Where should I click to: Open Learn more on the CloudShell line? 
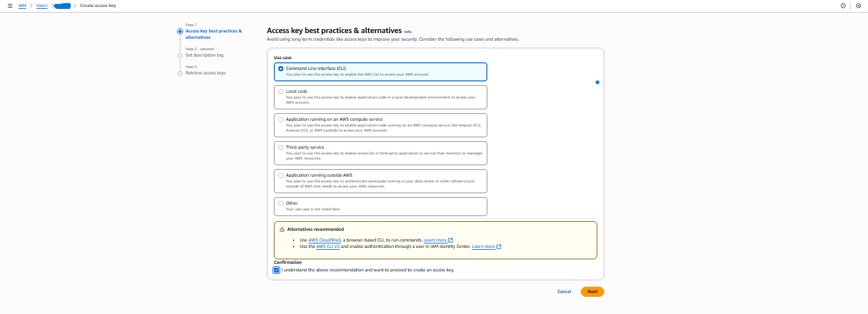pos(438,240)
